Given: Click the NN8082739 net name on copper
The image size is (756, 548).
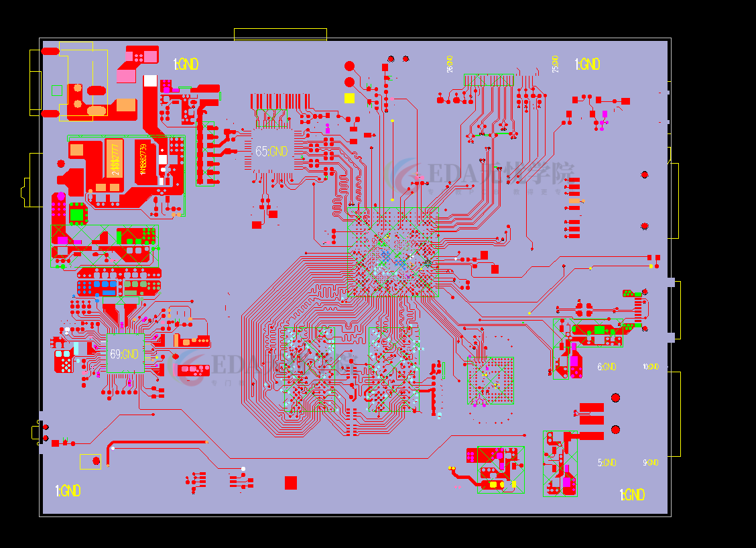Looking at the screenshot, I should tap(143, 159).
